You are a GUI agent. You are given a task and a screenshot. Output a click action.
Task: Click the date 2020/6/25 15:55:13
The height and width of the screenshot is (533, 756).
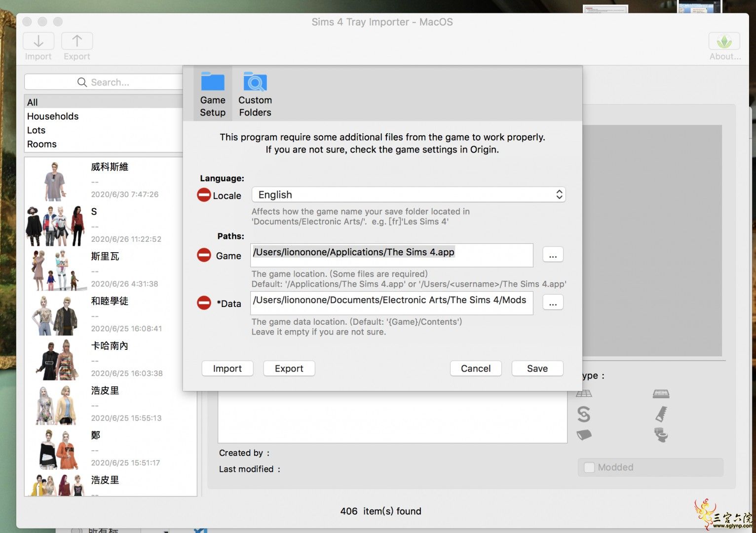126,418
